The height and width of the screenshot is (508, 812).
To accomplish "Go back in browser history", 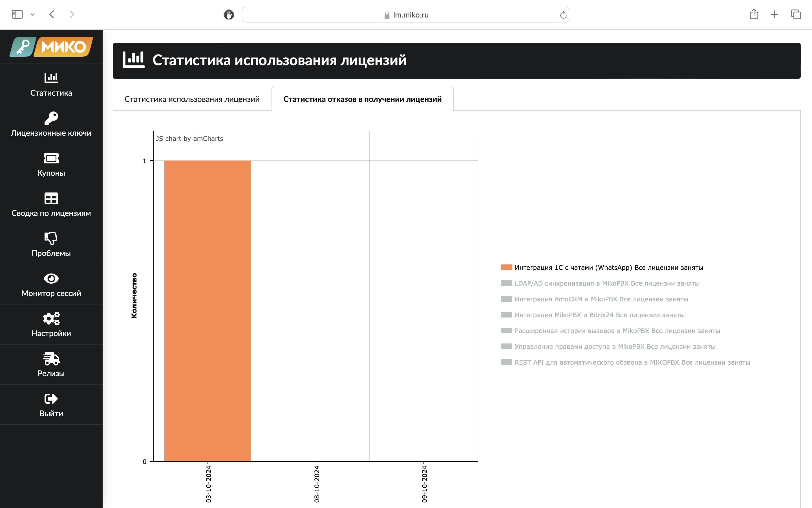I will [x=52, y=14].
